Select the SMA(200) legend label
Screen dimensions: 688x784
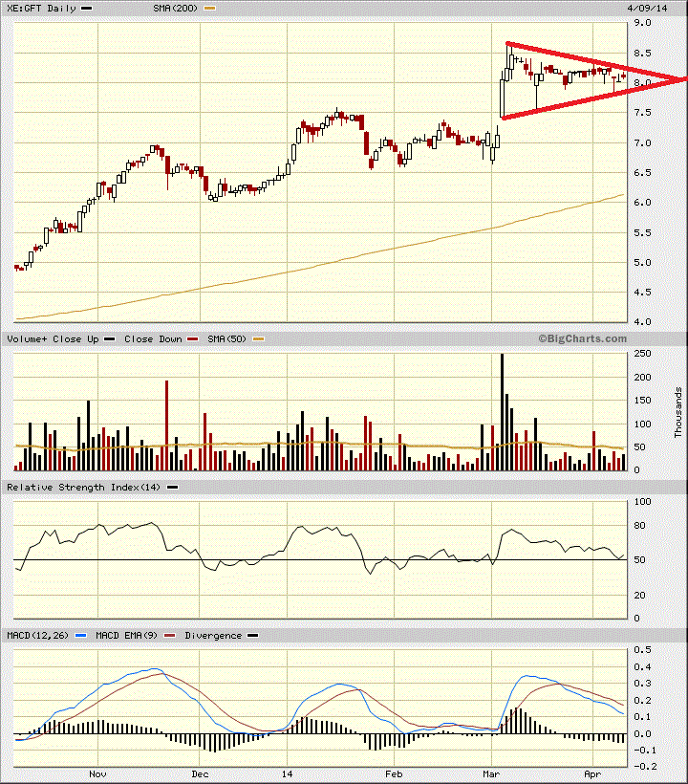point(176,9)
